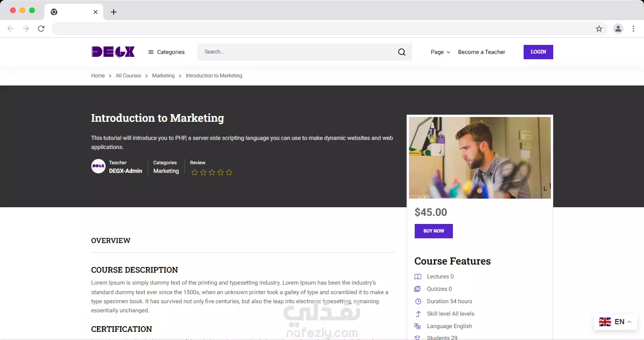Expand the Page dropdown menu
Viewport: 644px width, 340px height.
coord(440,52)
